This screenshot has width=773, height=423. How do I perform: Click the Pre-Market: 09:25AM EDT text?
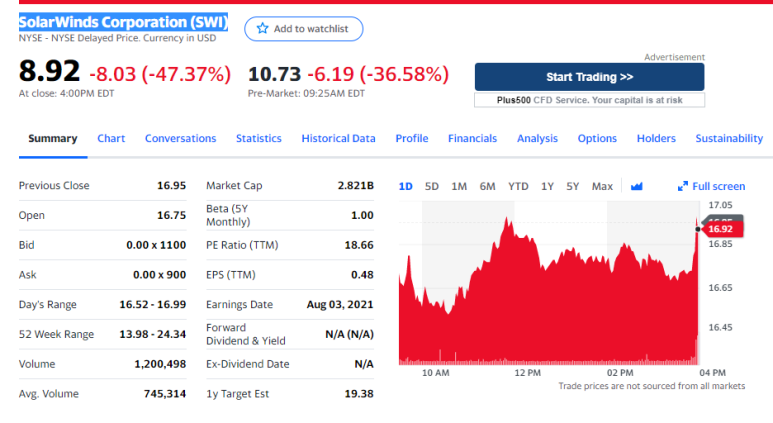(x=306, y=93)
